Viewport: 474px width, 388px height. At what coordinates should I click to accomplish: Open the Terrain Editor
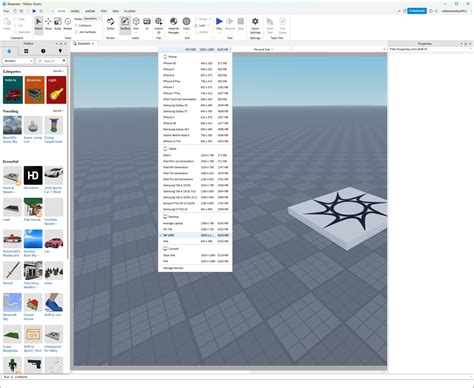click(111, 24)
